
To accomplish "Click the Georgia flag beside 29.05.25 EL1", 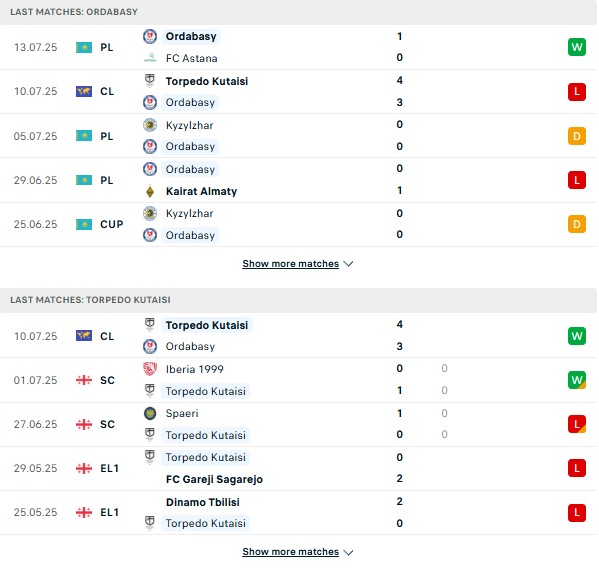I will point(84,468).
